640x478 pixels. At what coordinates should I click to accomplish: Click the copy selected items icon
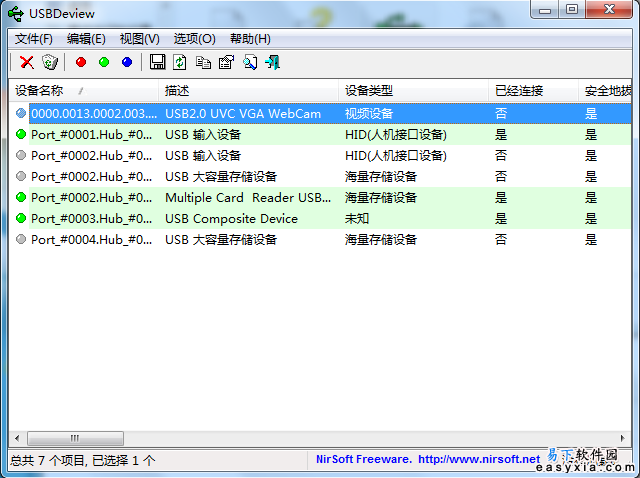click(x=203, y=62)
